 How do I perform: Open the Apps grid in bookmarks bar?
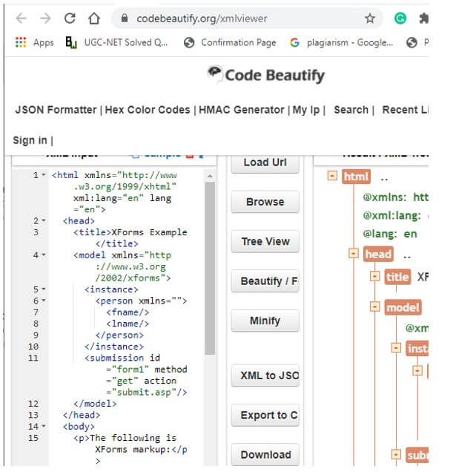point(35,43)
